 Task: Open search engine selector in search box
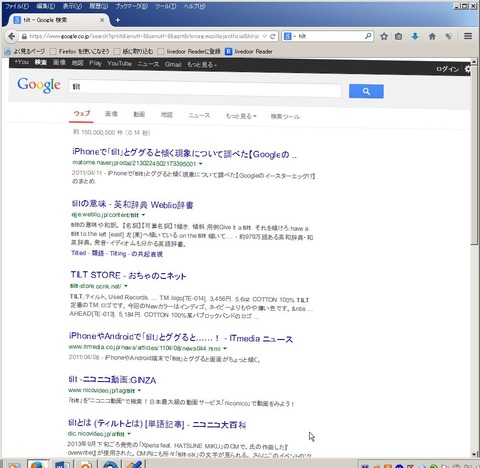[290, 36]
